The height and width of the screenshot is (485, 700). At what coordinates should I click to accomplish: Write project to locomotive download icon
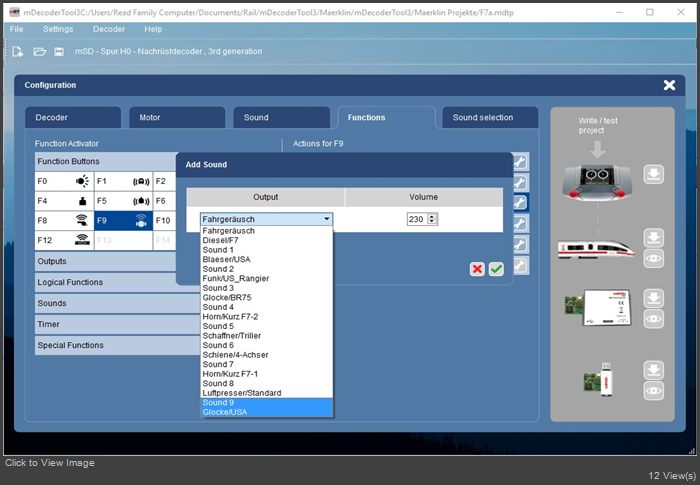click(x=654, y=238)
